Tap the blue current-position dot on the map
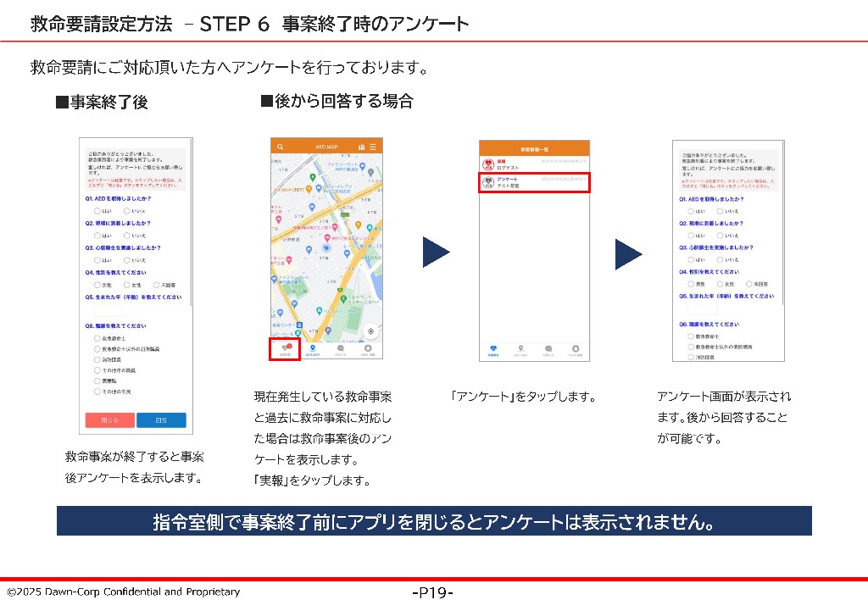 [x=326, y=247]
